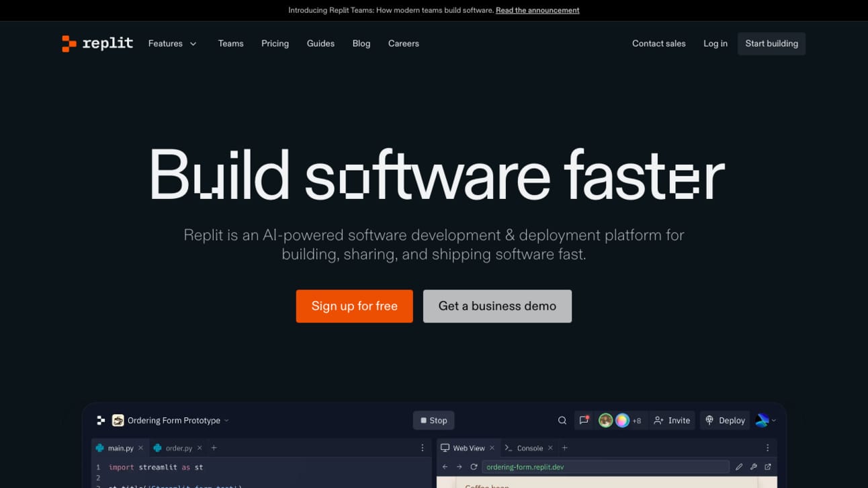Viewport: 868px width, 488px height.
Task: Click the first collaborator avatar
Action: pyautogui.click(x=605, y=421)
